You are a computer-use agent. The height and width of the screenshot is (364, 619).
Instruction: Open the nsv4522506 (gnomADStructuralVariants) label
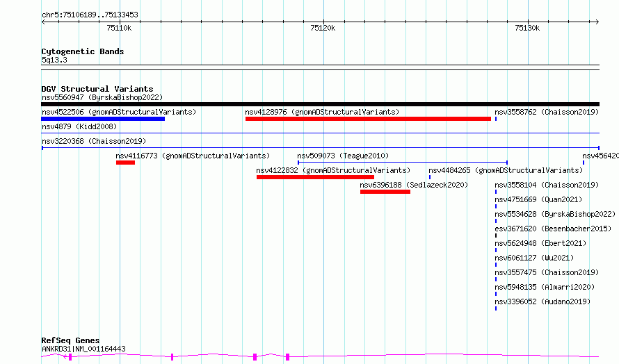pyautogui.click(x=119, y=112)
